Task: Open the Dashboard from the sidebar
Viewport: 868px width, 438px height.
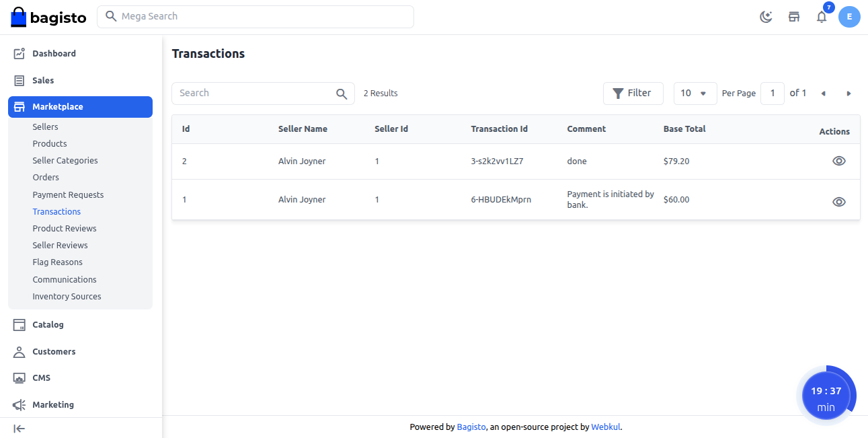Action: 54,53
